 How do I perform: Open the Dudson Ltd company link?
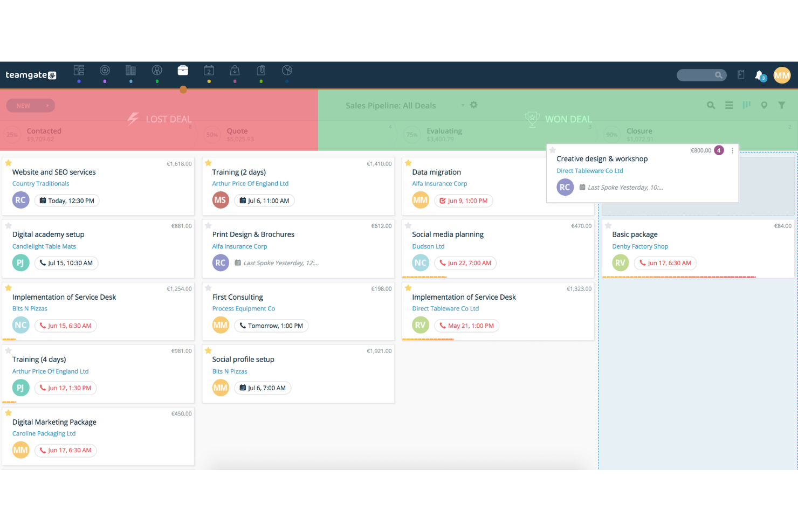pos(428,246)
